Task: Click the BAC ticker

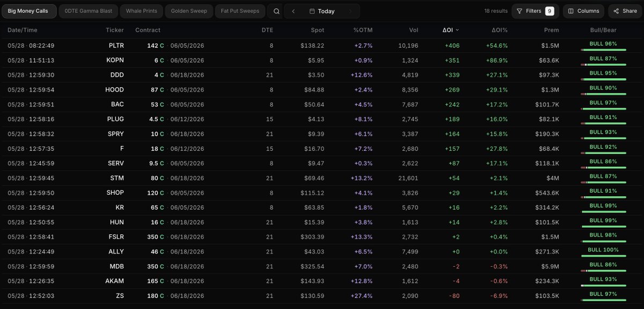Action: pyautogui.click(x=118, y=105)
